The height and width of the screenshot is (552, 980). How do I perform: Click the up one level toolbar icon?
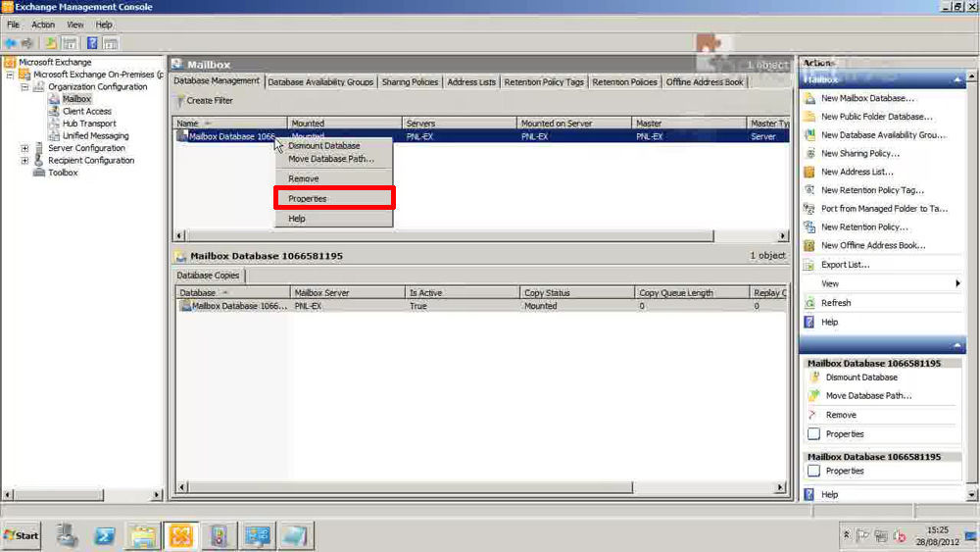pyautogui.click(x=51, y=43)
